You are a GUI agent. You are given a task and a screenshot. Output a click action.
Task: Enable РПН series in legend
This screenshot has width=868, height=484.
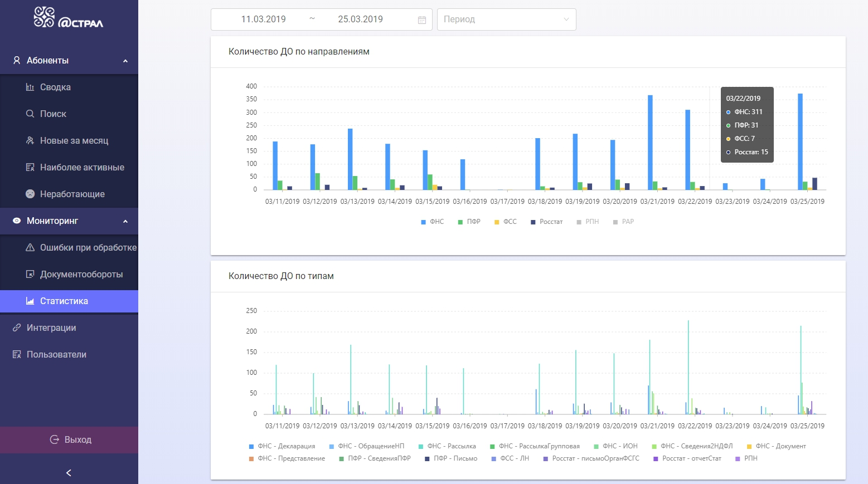pos(588,222)
